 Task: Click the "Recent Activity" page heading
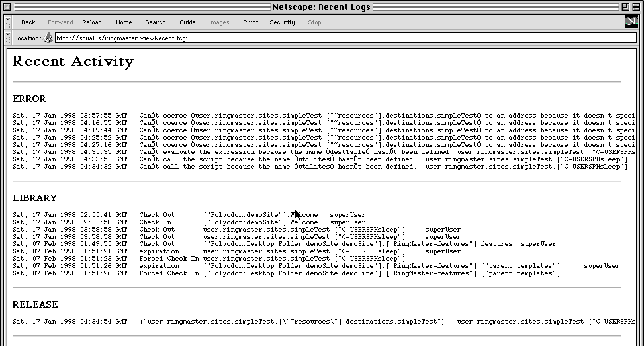pyautogui.click(x=73, y=62)
